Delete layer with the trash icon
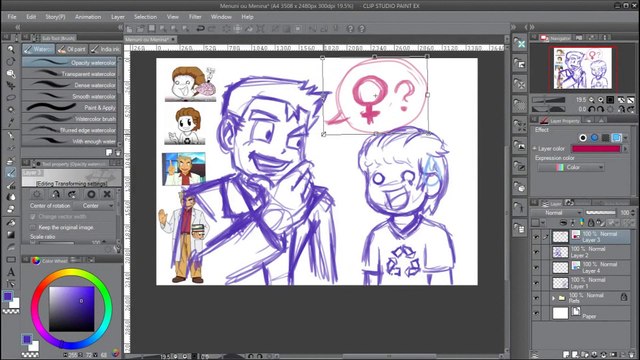 (632, 354)
